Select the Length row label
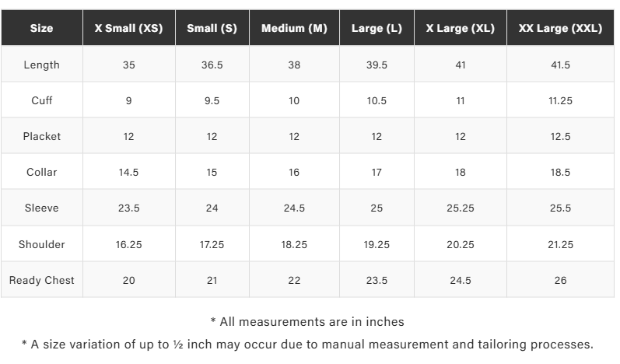This screenshot has height=364, width=620. pos(42,65)
